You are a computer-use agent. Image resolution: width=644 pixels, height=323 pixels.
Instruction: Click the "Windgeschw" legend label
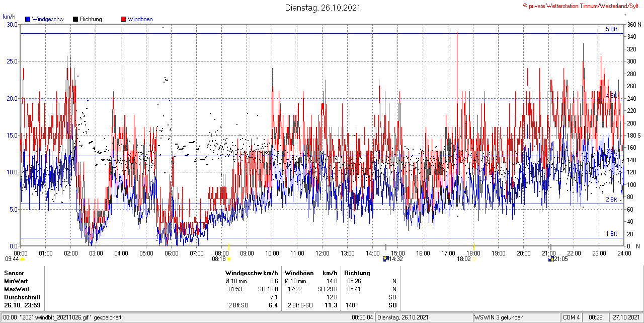click(x=48, y=19)
